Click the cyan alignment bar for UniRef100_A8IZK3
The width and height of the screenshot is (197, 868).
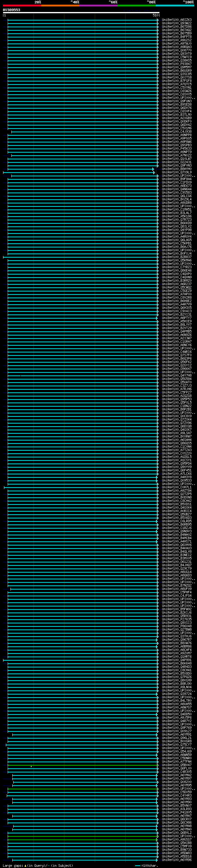pyautogui.click(x=83, y=20)
